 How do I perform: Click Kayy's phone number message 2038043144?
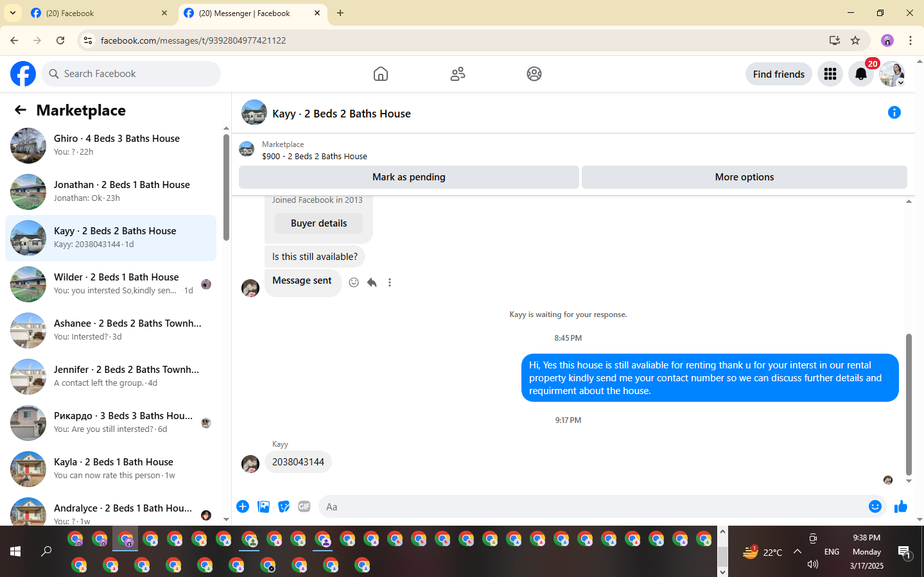click(298, 462)
